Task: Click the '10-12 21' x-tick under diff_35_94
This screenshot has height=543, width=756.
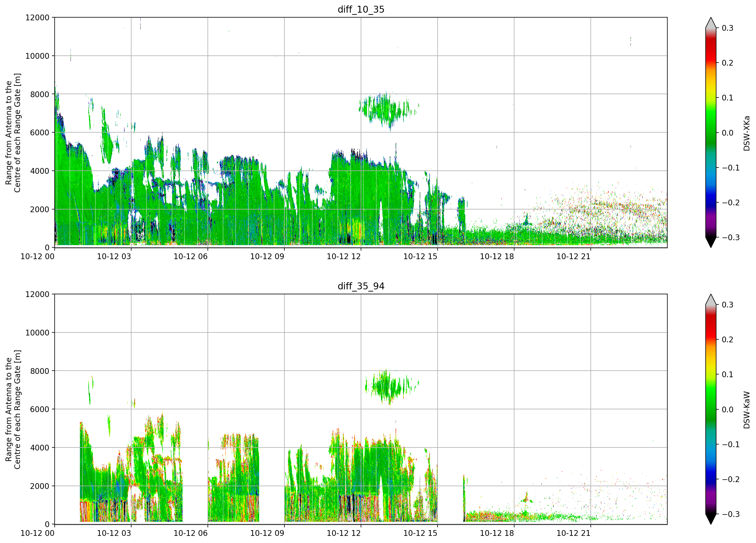Action: [x=574, y=533]
